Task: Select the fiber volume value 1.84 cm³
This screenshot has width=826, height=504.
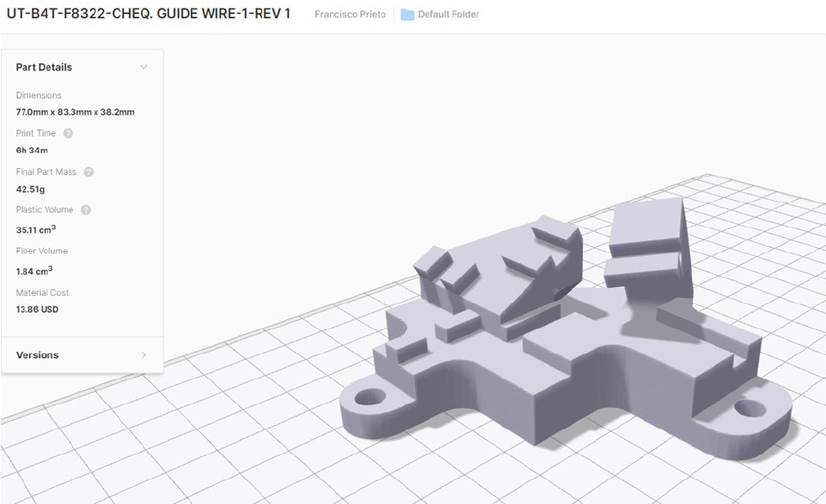Action: (34, 270)
